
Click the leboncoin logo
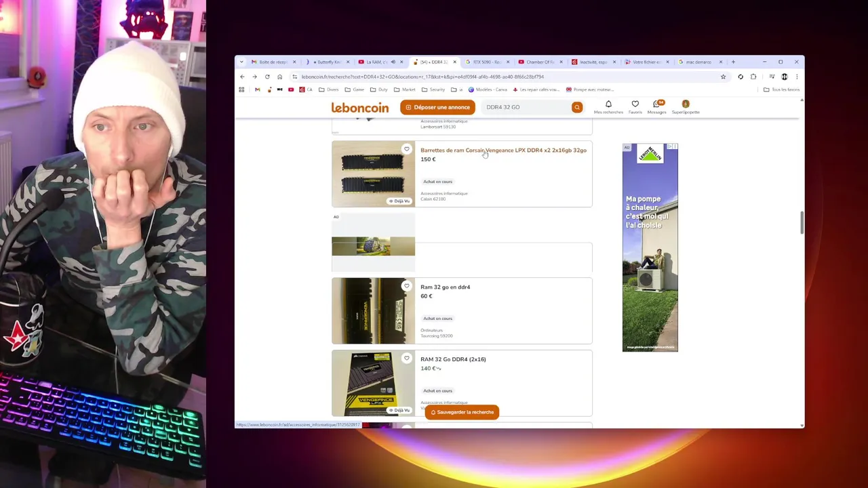(x=360, y=108)
